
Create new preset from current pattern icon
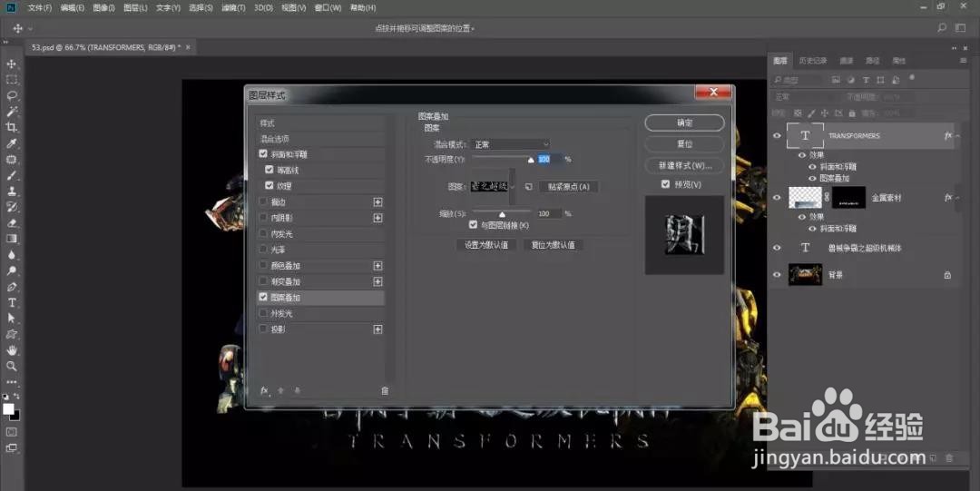tap(528, 186)
